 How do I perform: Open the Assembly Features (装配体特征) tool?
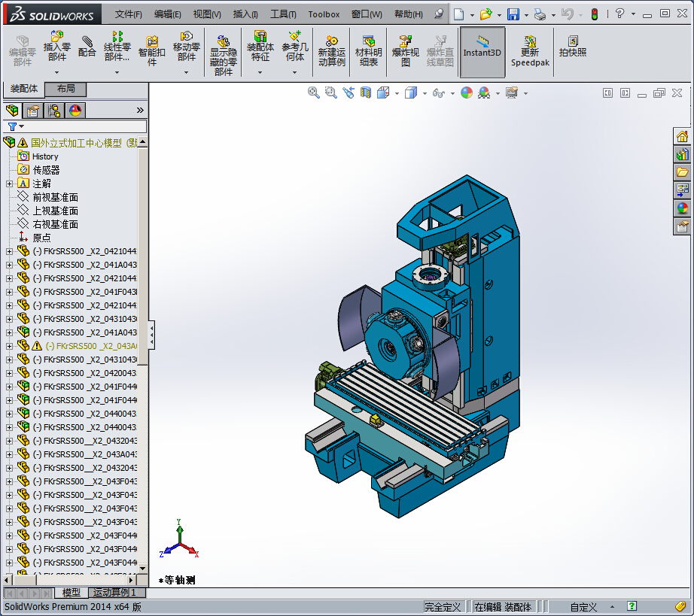click(260, 47)
